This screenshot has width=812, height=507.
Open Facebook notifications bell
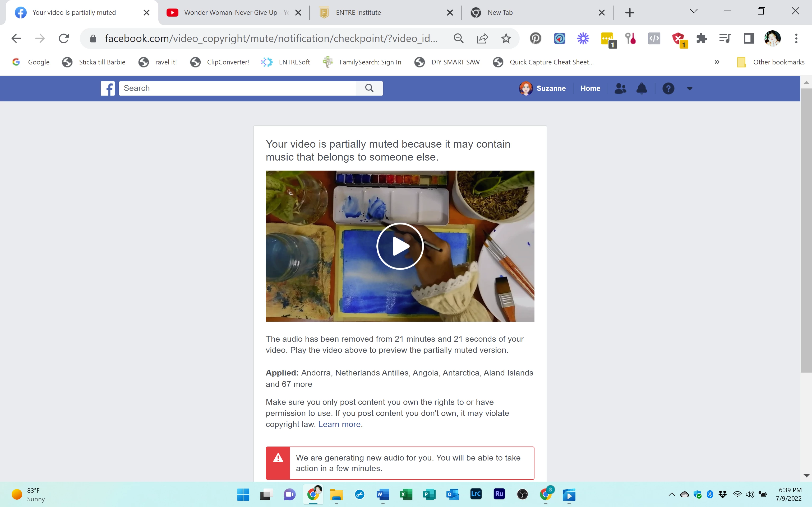642,88
